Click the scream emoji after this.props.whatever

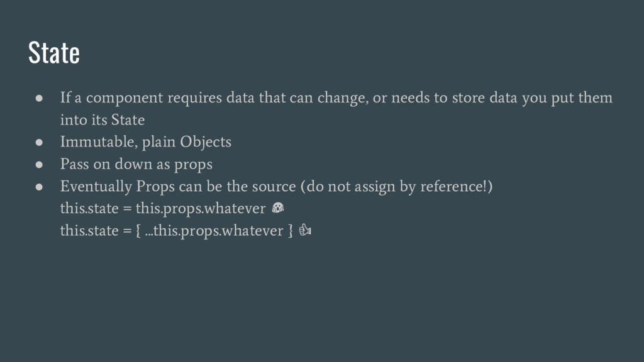tap(278, 208)
